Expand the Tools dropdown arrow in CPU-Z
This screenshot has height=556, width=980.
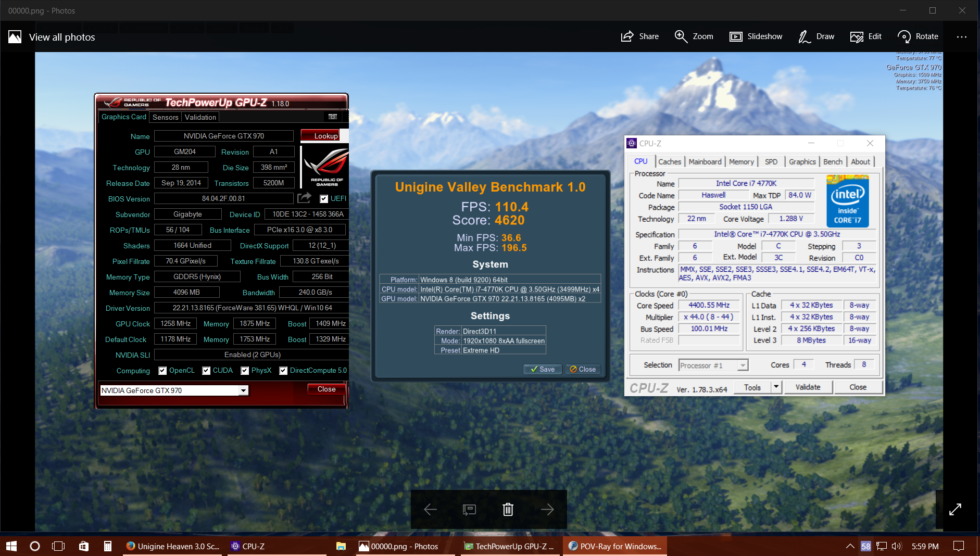point(776,387)
